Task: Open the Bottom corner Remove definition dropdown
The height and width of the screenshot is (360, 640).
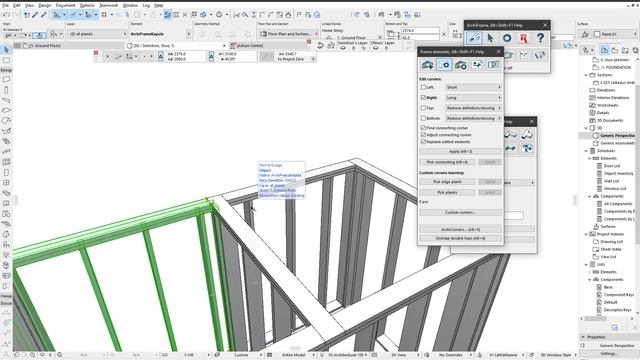Action: pos(473,118)
